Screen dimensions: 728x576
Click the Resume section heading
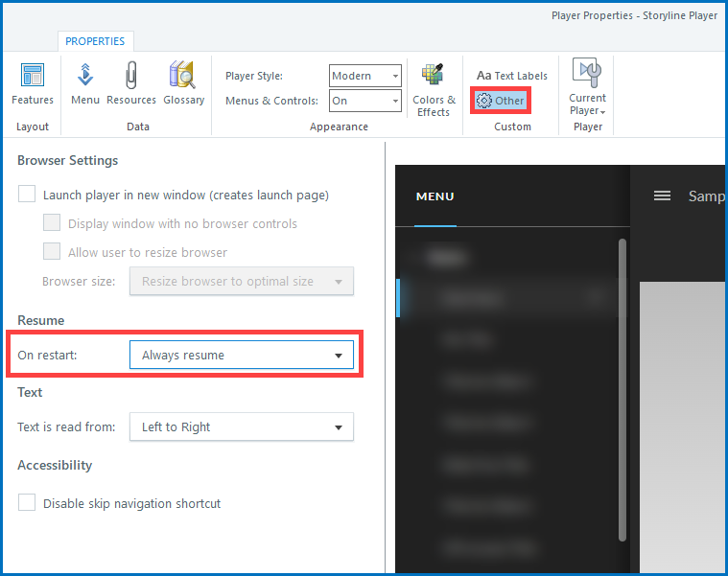(x=41, y=320)
